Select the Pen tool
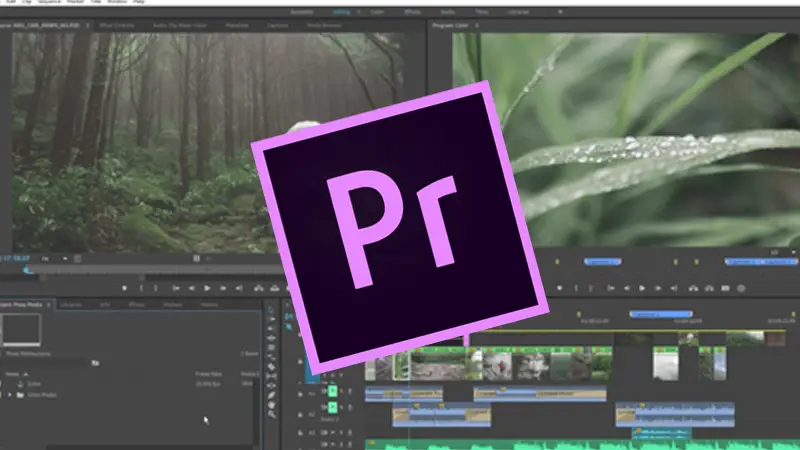This screenshot has height=450, width=800. coord(271,395)
